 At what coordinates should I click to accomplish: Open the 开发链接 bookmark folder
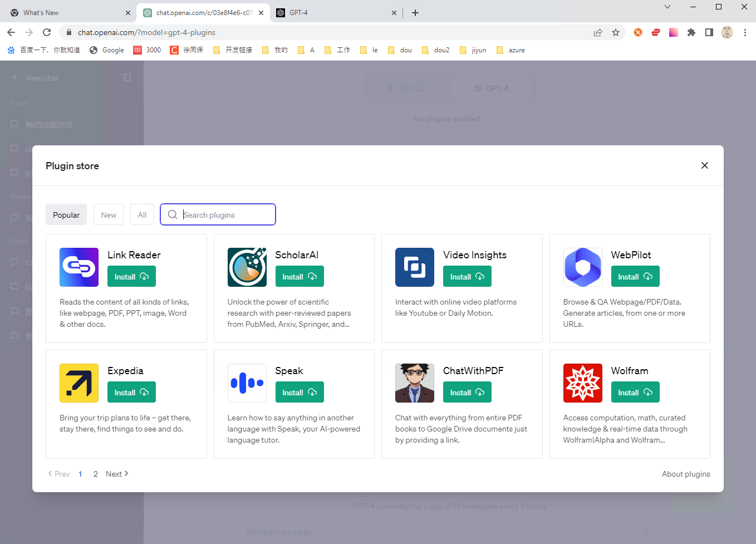point(233,50)
